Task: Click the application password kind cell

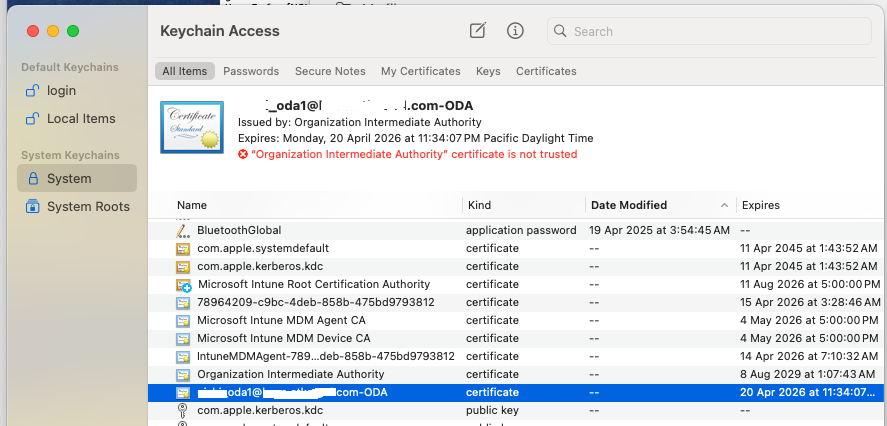Action: point(521,230)
